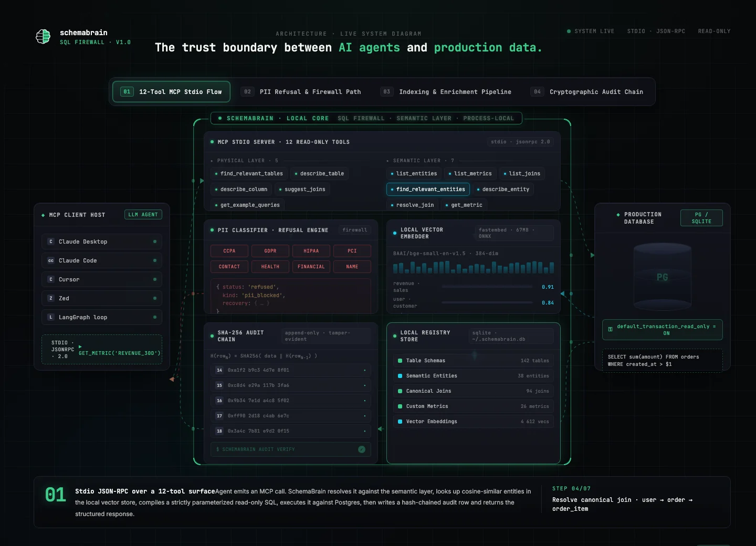This screenshot has width=756, height=546.
Task: Select the HIPAA PII category tag
Action: tap(311, 251)
